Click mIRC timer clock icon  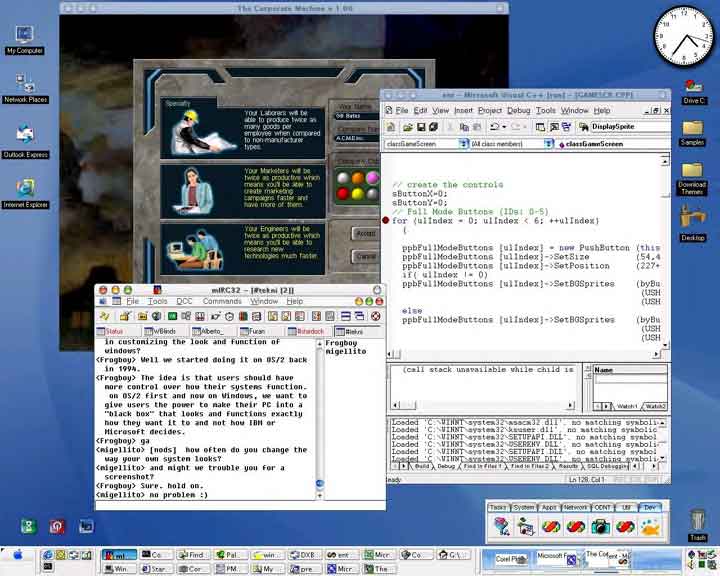[229, 316]
